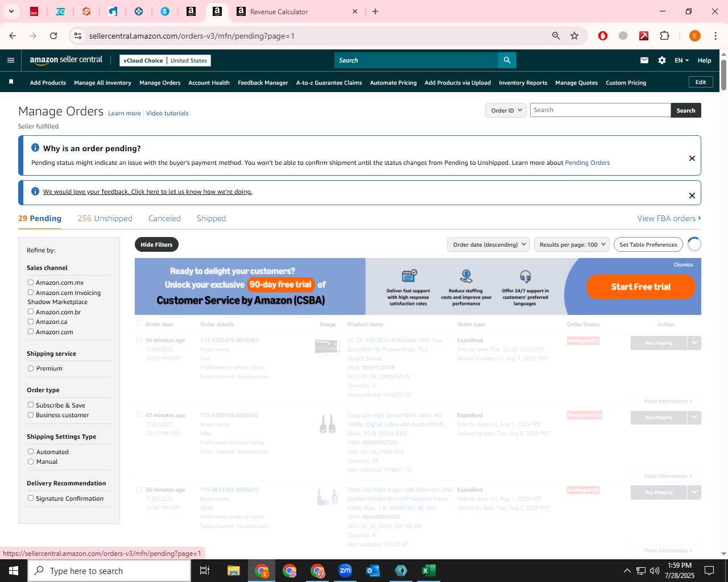Open the Chrome profile avatar E
Screen dimensions: 728x582
click(695, 36)
